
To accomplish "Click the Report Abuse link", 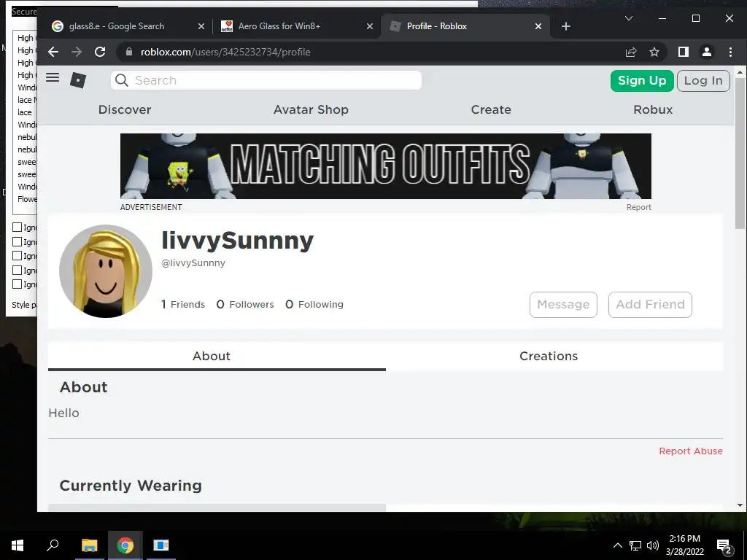I will click(691, 451).
